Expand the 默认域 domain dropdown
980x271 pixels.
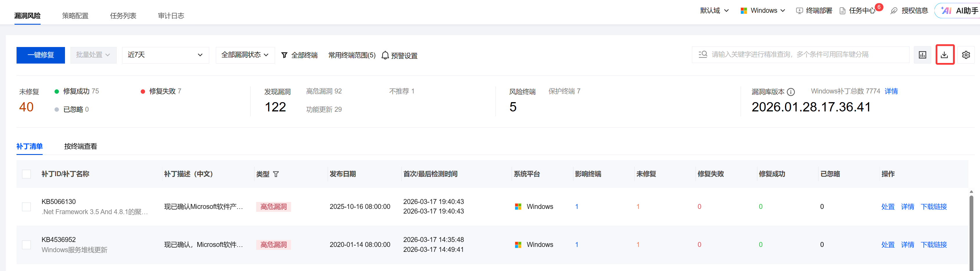[714, 11]
